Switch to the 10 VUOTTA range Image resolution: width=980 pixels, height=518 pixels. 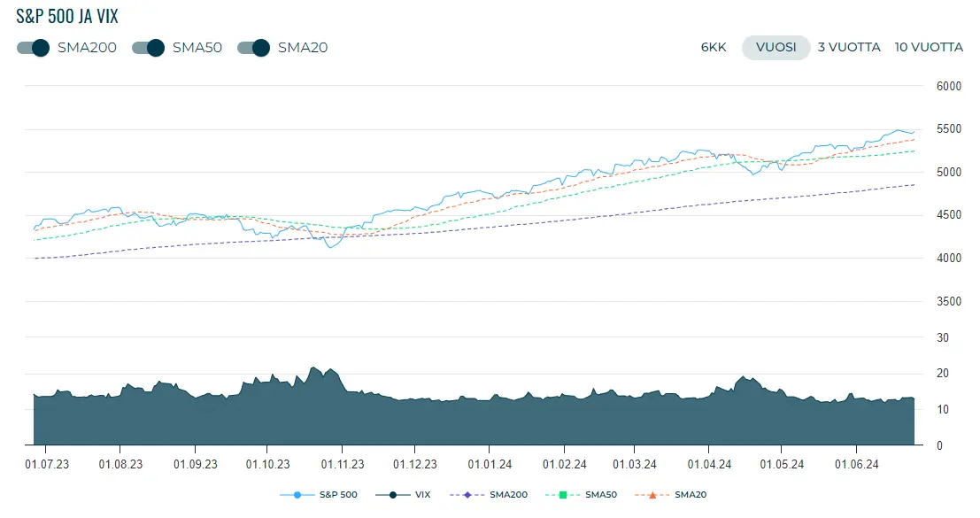(928, 48)
